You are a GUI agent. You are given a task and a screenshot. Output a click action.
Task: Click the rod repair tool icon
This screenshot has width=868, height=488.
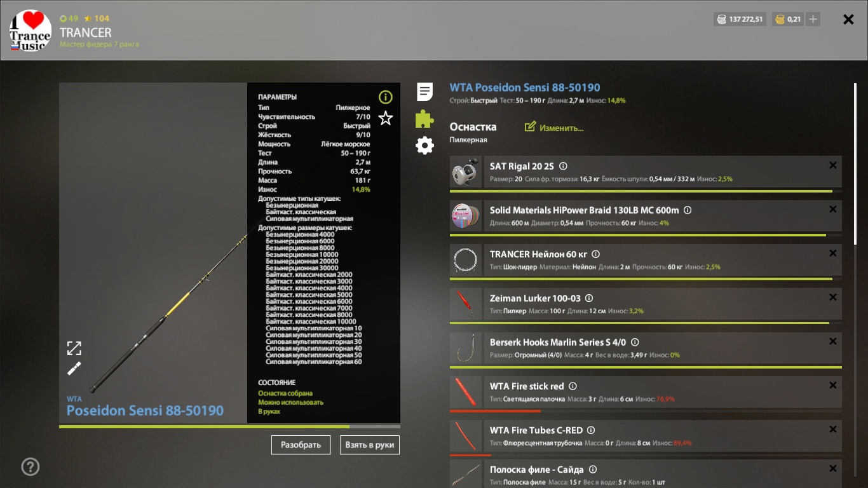click(74, 369)
